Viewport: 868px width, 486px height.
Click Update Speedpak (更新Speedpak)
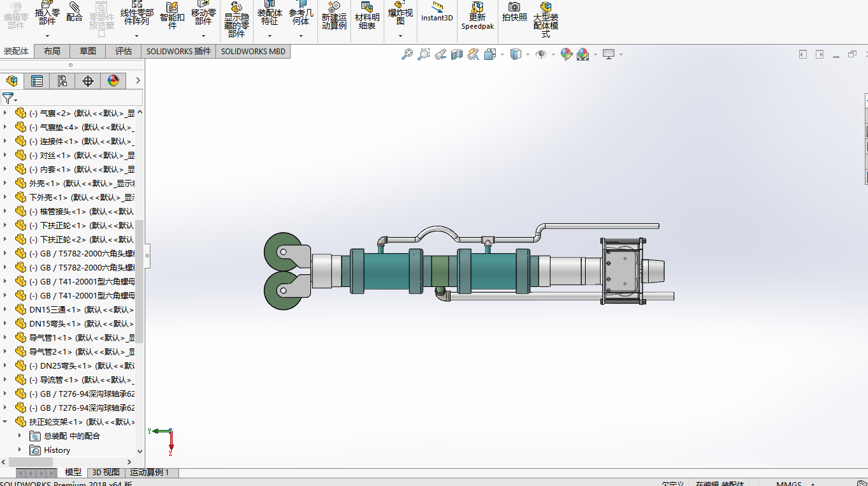[477, 16]
